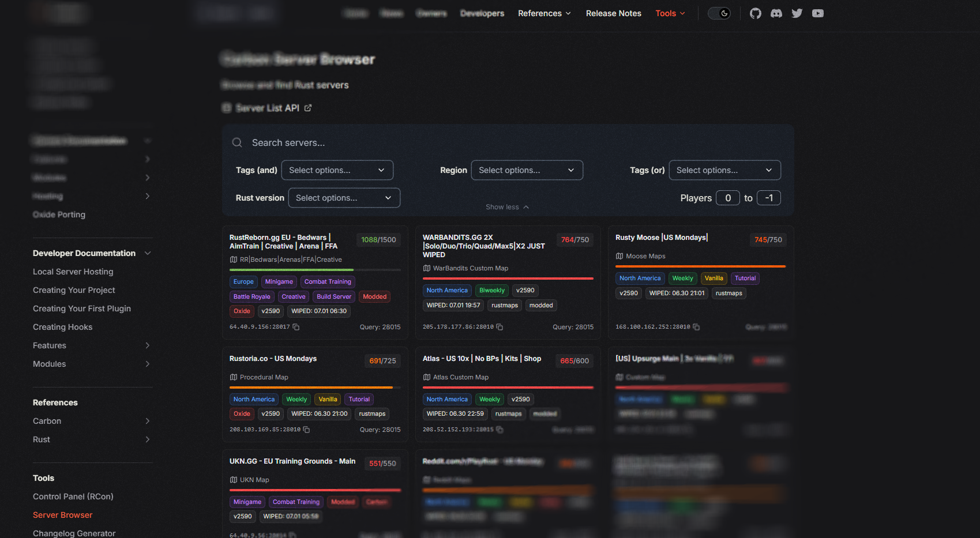Click the Europe tag on RustReborn card
Viewport: 980px width, 538px height.
pos(243,282)
